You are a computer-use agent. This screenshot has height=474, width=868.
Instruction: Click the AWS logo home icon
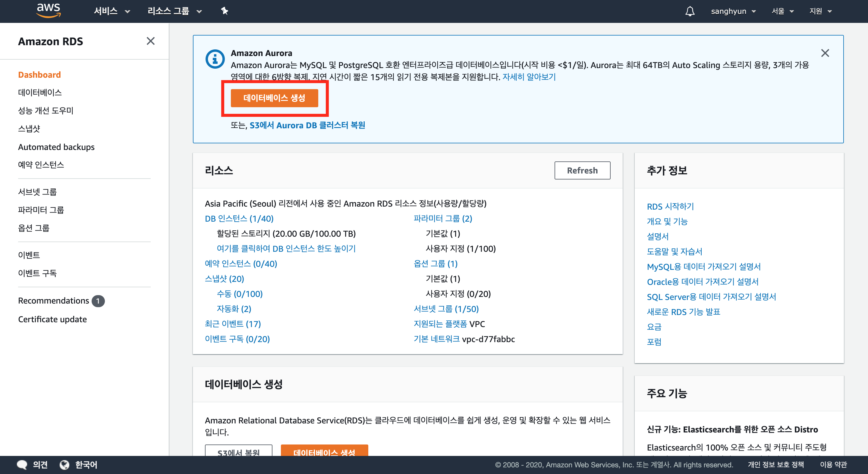click(x=49, y=10)
